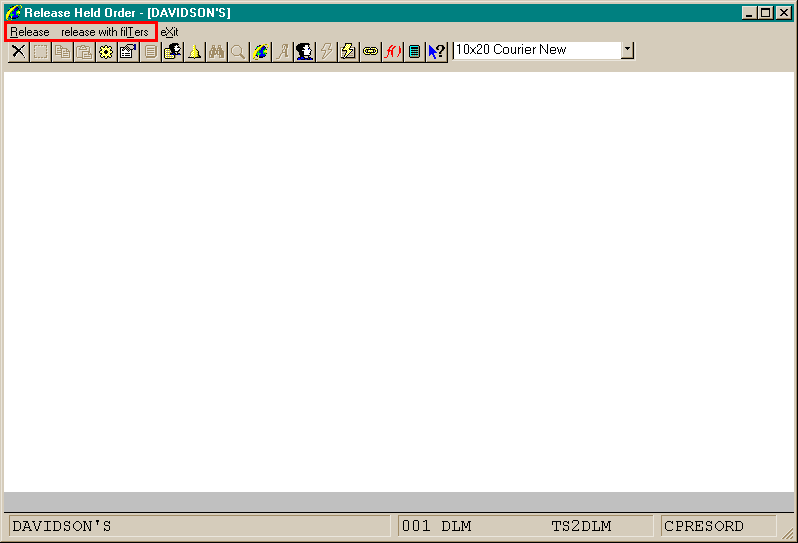
Task: Close the Release Held Order window
Action: (784, 13)
